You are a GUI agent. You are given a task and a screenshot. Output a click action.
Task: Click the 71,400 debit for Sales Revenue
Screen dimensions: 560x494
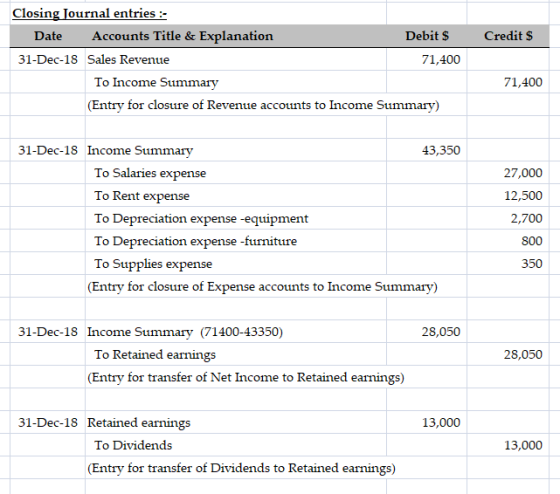tap(441, 59)
